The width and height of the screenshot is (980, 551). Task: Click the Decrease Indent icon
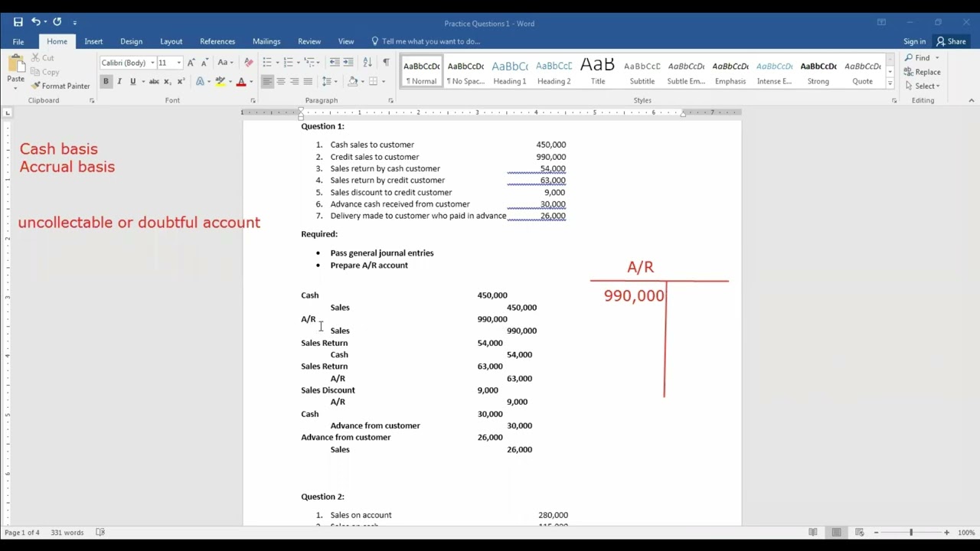pyautogui.click(x=335, y=63)
